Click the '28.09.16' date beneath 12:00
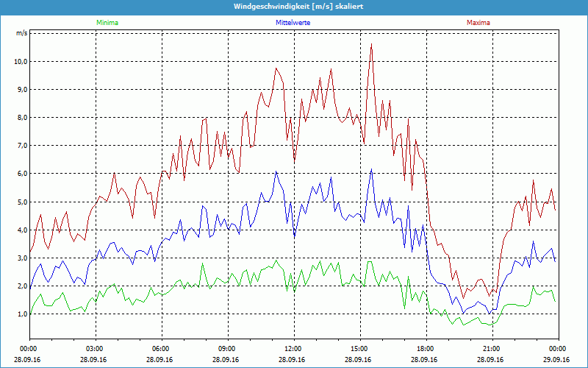 point(292,359)
